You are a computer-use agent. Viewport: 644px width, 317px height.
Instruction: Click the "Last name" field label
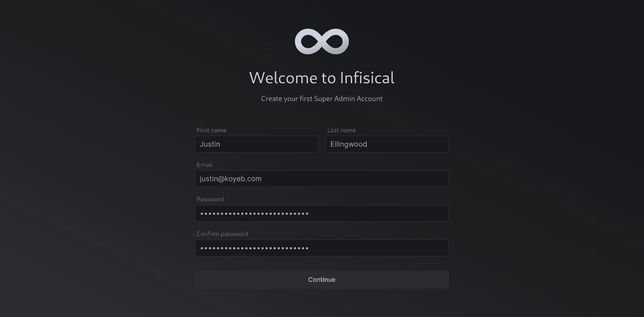[341, 130]
